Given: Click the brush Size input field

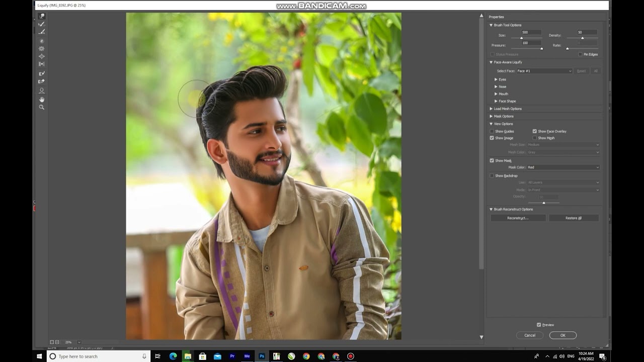Looking at the screenshot, I should pos(531,32).
